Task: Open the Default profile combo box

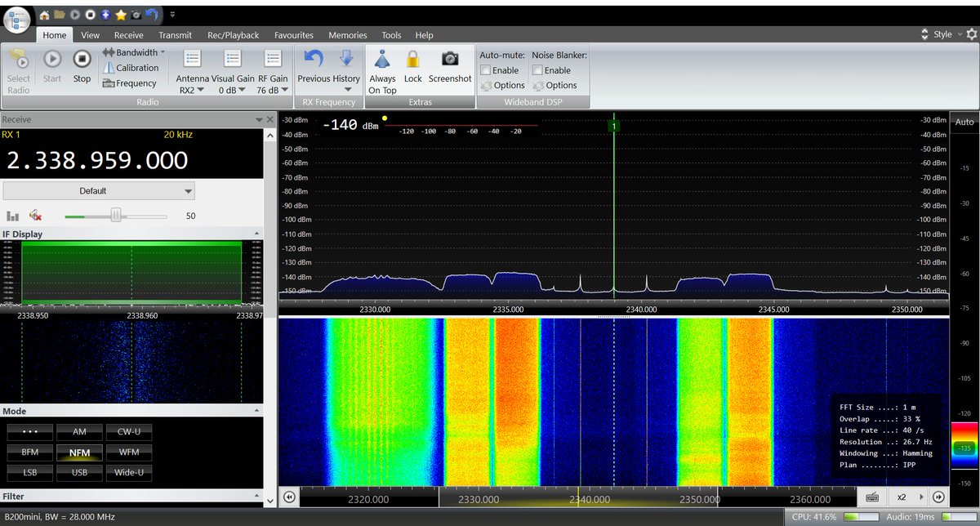Action: click(99, 191)
